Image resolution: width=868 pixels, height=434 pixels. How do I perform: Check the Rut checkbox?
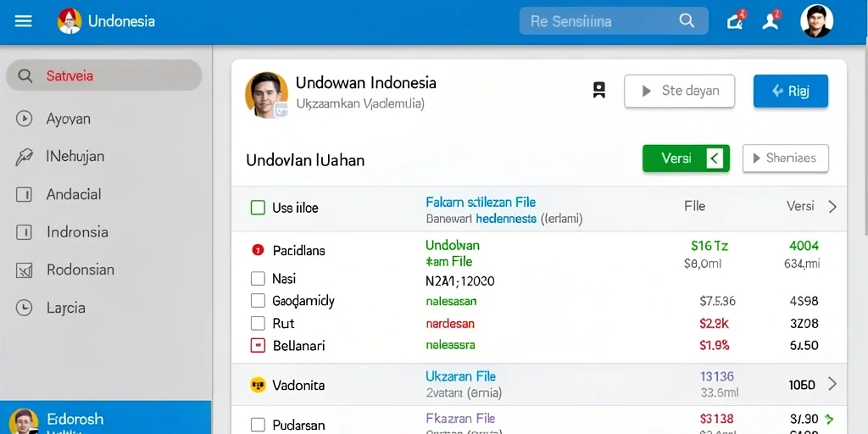point(258,323)
